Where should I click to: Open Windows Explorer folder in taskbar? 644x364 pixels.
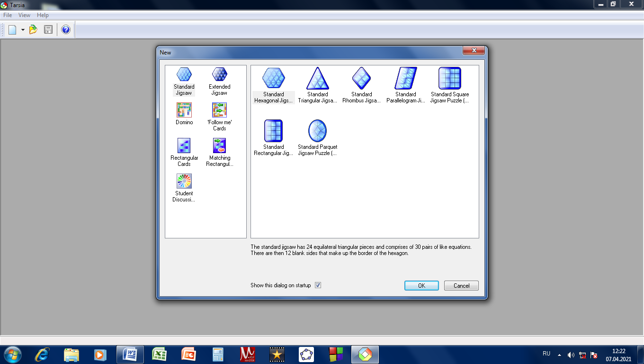(x=72, y=355)
